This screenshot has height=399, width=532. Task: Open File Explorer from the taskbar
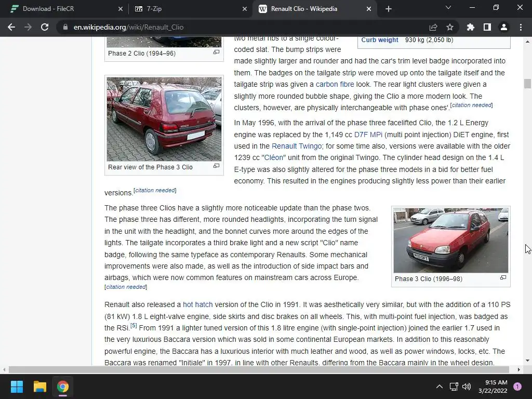(x=39, y=387)
